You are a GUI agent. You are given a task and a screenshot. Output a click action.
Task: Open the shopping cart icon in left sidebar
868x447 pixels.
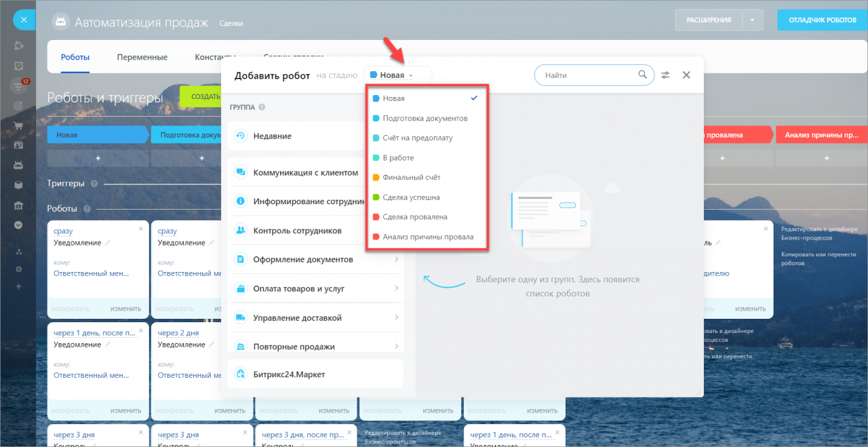click(19, 125)
